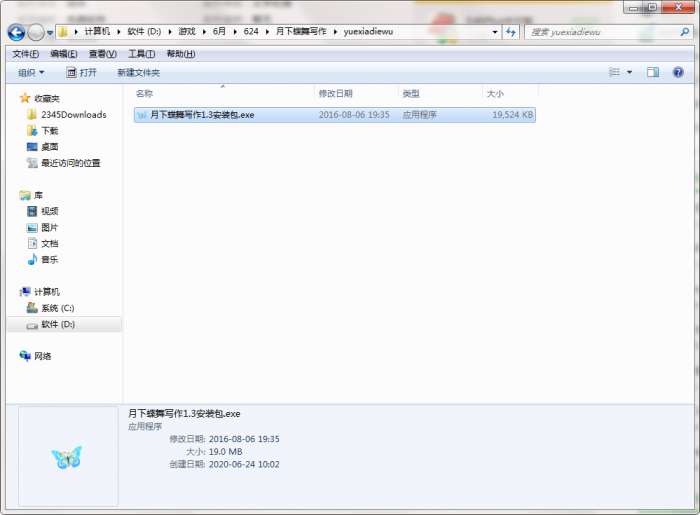Select 月下蝶舞写作 in the address breadcrumb

pos(301,31)
